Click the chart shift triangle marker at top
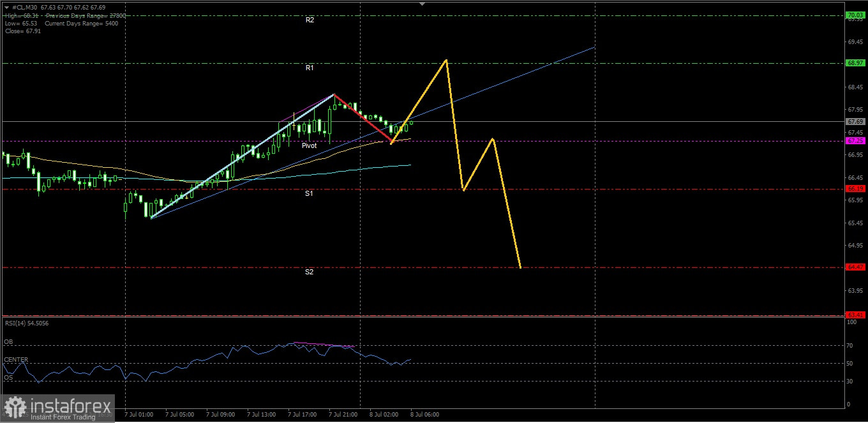Image resolution: width=868 pixels, height=423 pixels. pyautogui.click(x=422, y=3)
